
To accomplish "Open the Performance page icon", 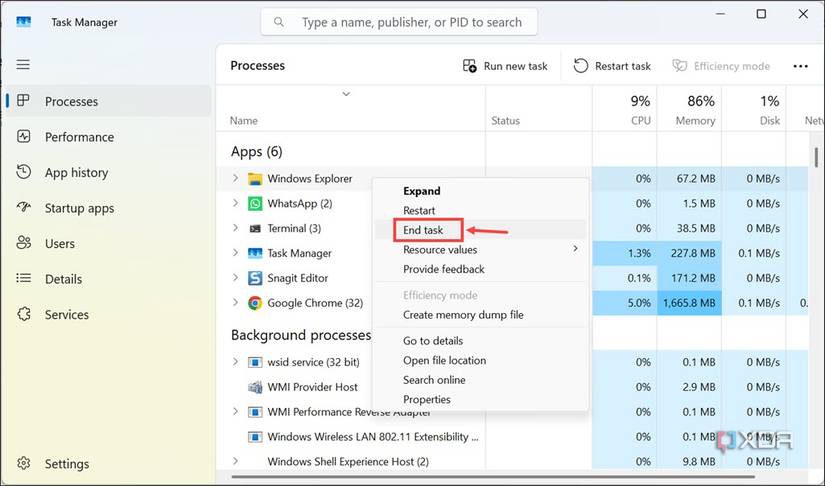I will (x=24, y=137).
